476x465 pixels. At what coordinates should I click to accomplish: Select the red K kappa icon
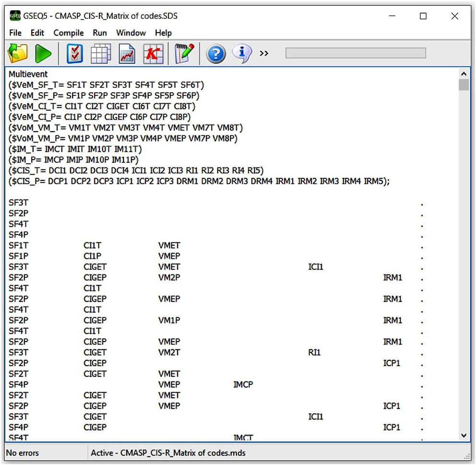pos(154,53)
